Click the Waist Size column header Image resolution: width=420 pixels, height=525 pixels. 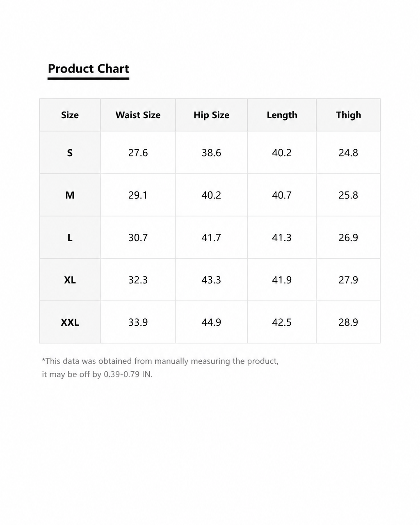(x=138, y=115)
